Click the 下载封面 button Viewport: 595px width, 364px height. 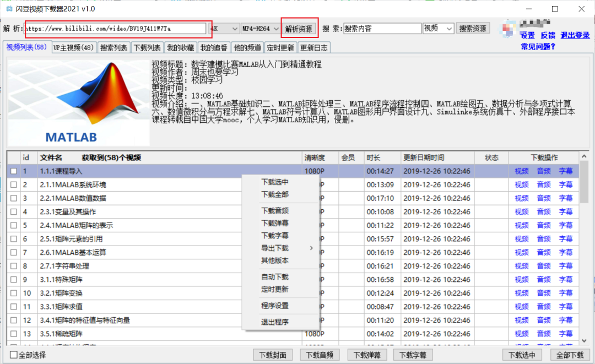pos(273,355)
